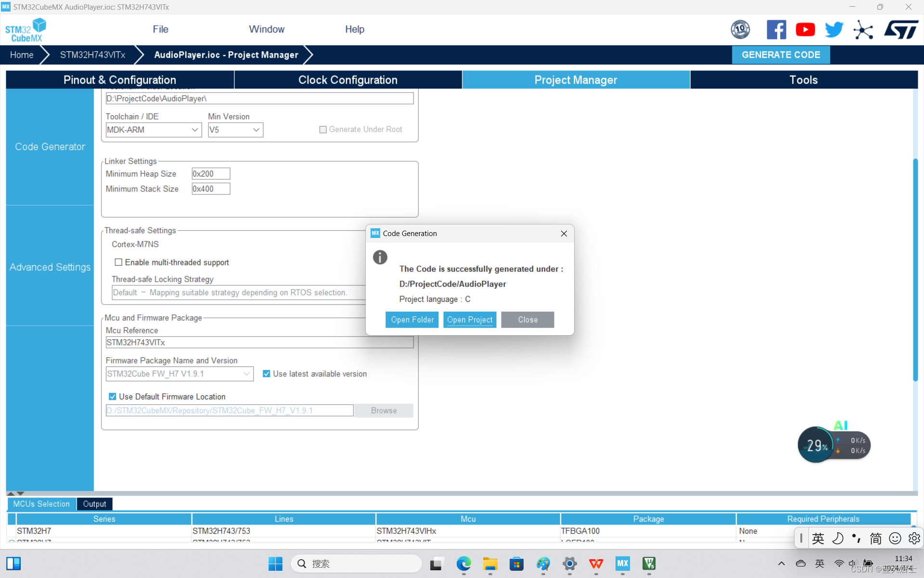
Task: Open the Twitter bird icon
Action: pyautogui.click(x=834, y=30)
